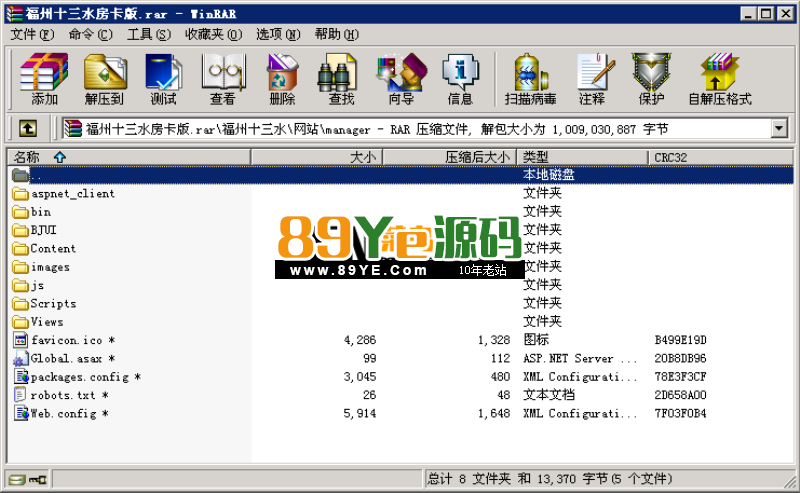Select the Web.config file icon
Screen dimensions: 800x493
[21, 413]
